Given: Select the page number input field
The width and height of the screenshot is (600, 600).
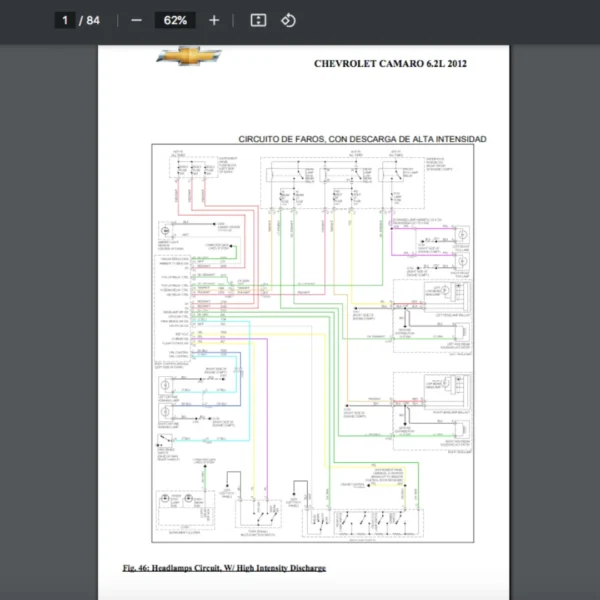Looking at the screenshot, I should 65,20.
